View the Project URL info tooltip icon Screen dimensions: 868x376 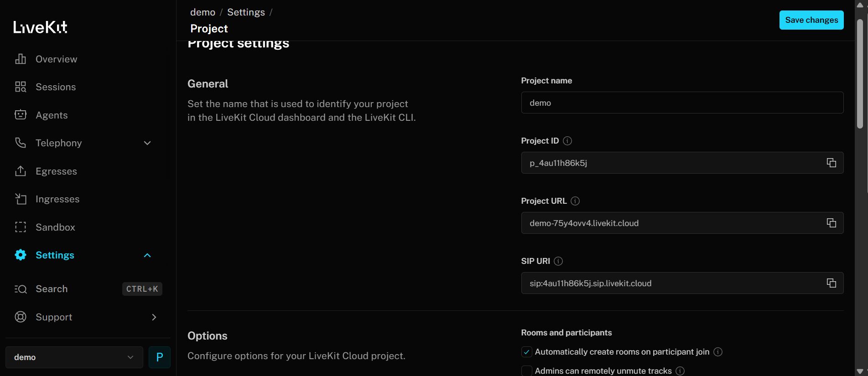click(x=575, y=201)
